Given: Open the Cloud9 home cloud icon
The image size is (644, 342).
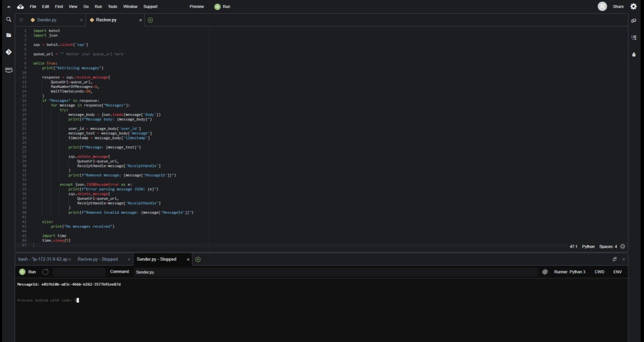Looking at the screenshot, I should pos(20,6).
